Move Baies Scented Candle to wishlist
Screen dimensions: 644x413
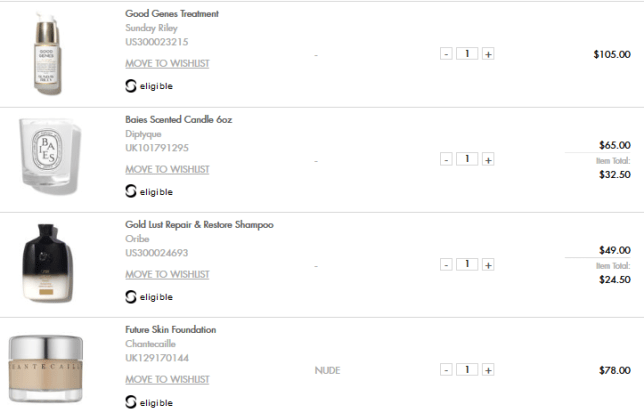tap(167, 169)
